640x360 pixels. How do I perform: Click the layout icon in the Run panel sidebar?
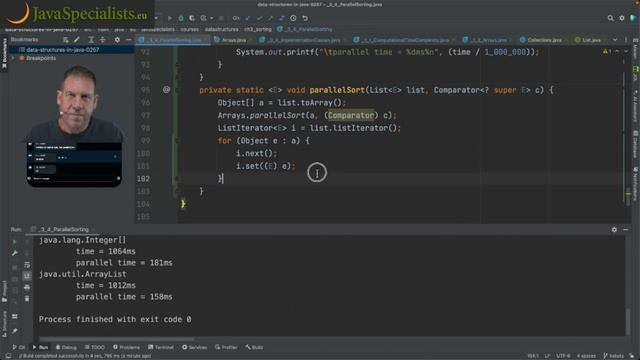click(14, 316)
